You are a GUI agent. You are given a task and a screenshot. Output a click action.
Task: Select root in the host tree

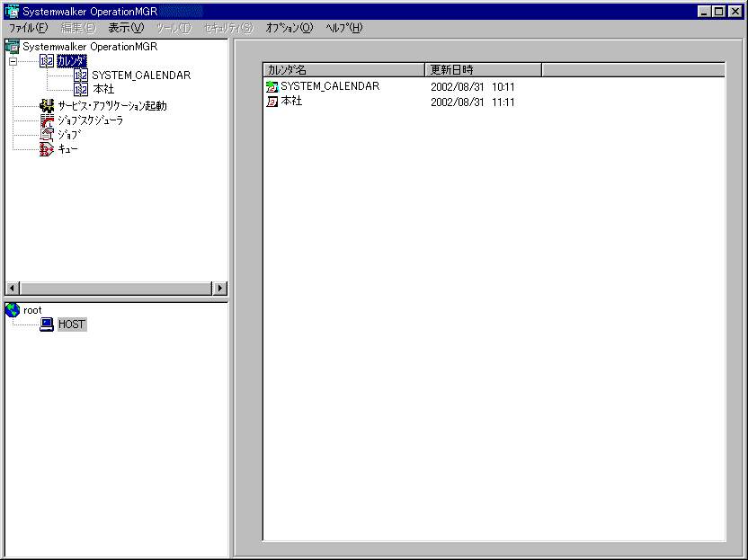(x=32, y=310)
